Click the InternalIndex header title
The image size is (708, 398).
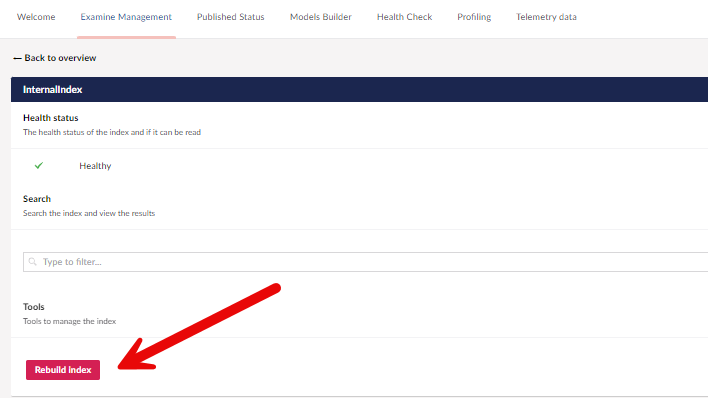point(52,89)
